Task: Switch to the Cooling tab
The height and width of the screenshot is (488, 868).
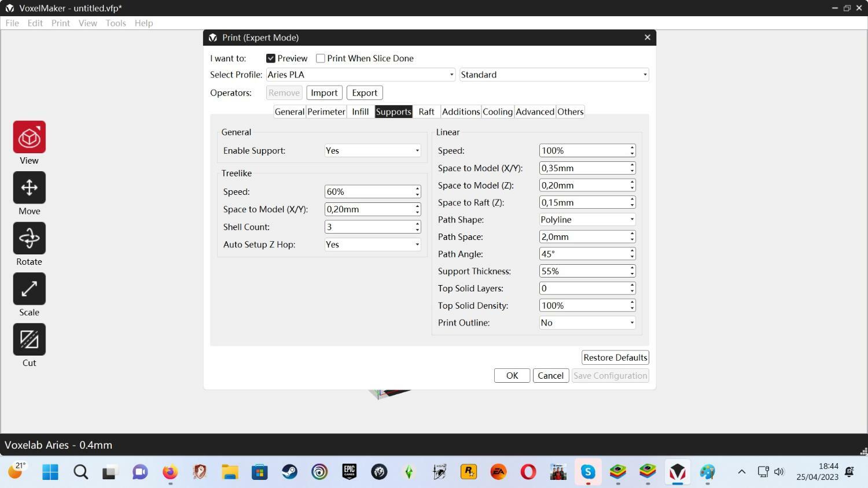Action: pyautogui.click(x=498, y=112)
